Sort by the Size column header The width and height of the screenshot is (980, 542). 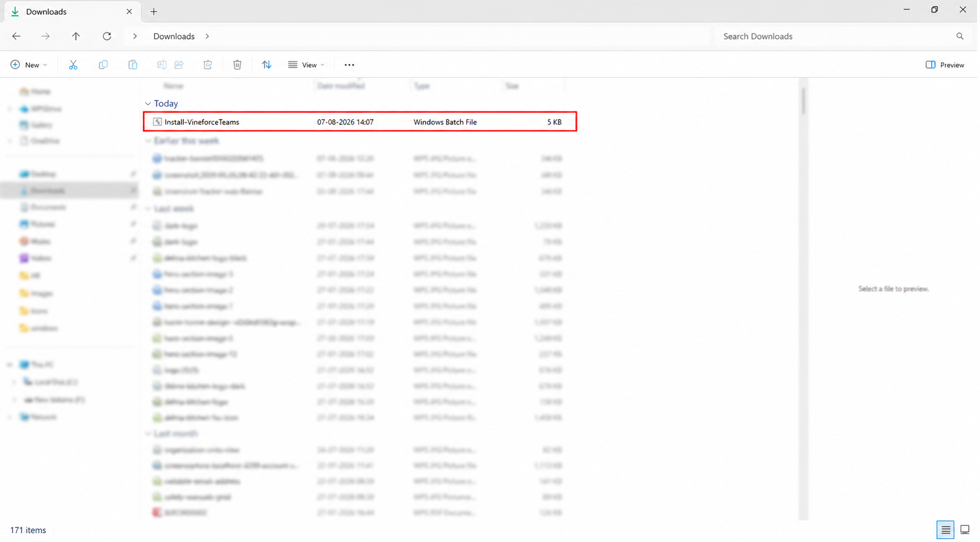pos(512,86)
